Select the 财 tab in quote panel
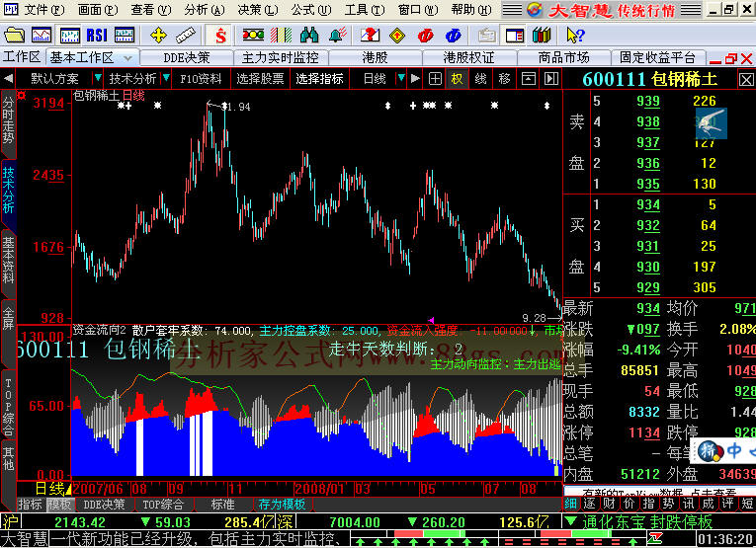 coord(609,504)
